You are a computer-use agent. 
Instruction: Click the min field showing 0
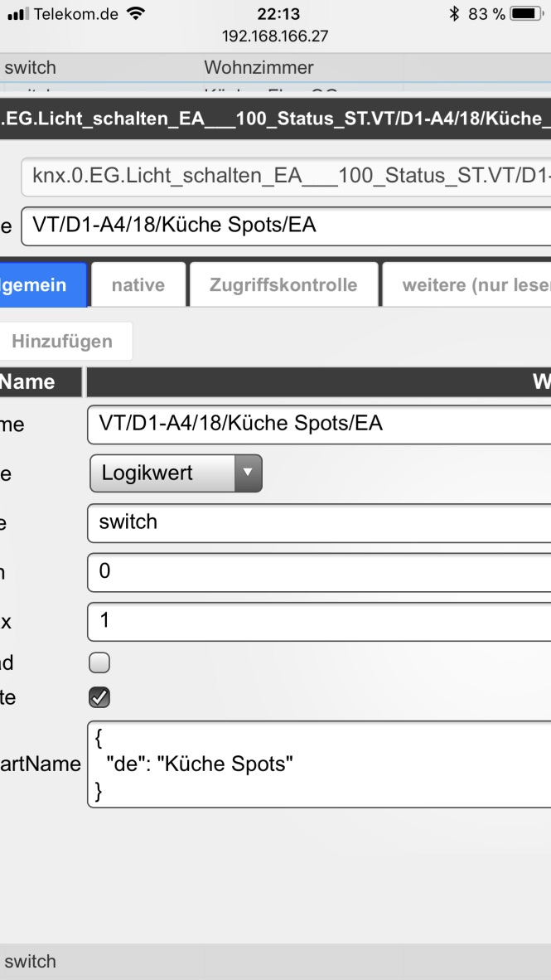click(319, 572)
